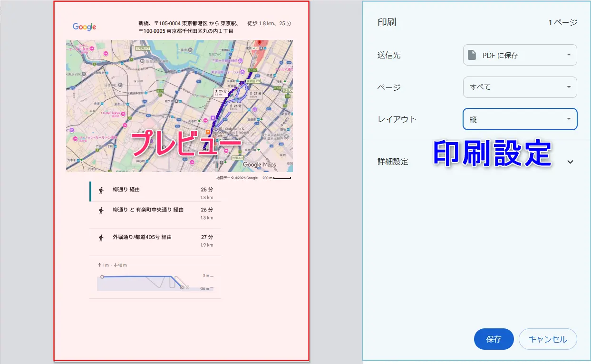This screenshot has width=591, height=364.
Task: Open the レイアウト dropdown set to 縦
Action: pyautogui.click(x=520, y=119)
